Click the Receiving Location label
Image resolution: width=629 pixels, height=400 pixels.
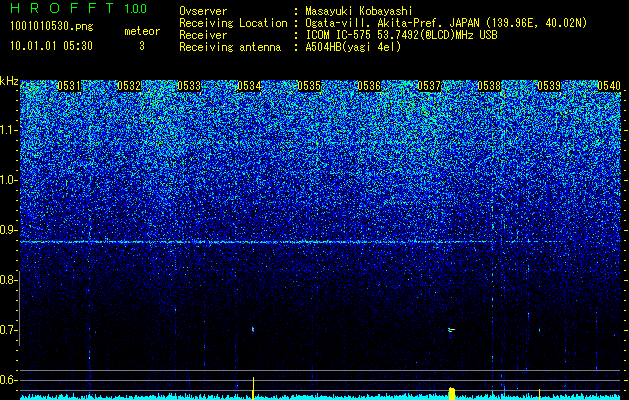point(233,23)
